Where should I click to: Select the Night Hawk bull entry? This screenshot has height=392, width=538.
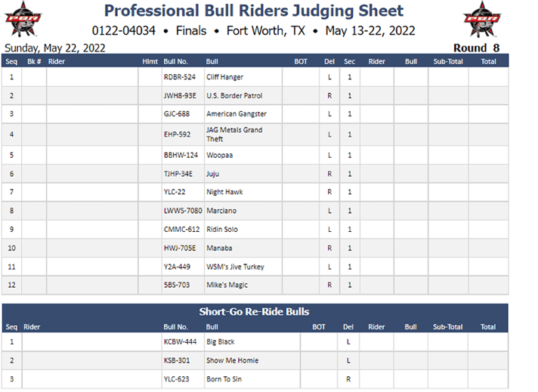pos(224,192)
